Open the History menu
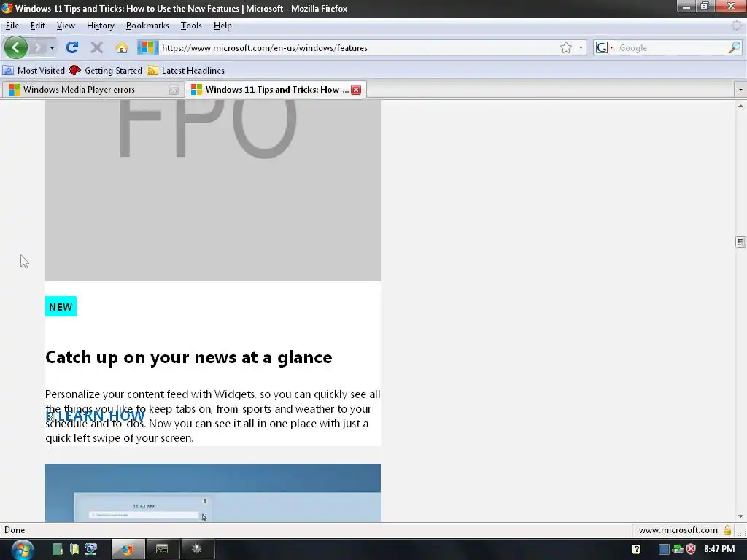 101,26
